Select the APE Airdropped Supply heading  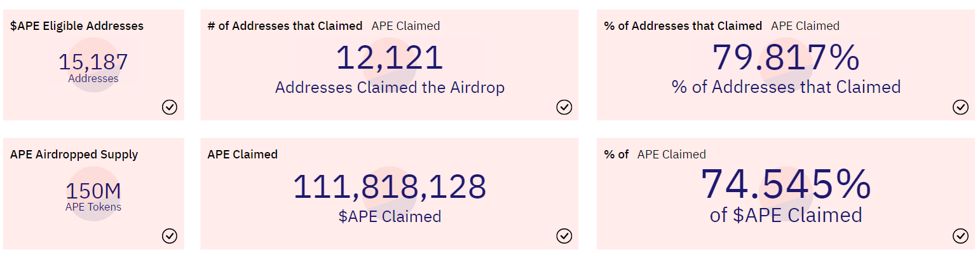(x=74, y=155)
